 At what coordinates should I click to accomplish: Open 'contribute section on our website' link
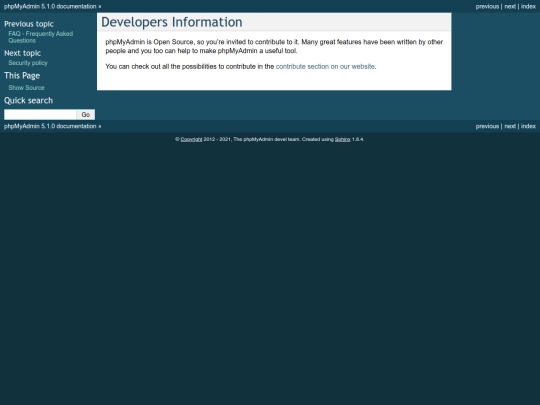click(325, 66)
